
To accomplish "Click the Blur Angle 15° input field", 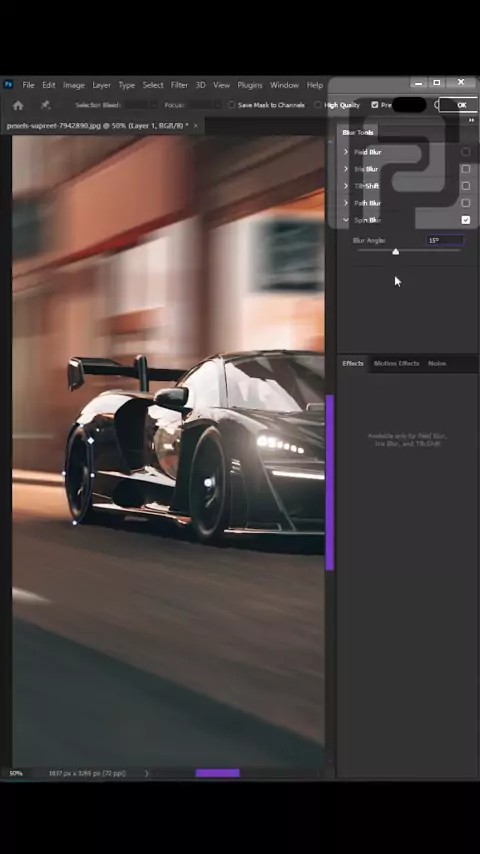I will [445, 240].
